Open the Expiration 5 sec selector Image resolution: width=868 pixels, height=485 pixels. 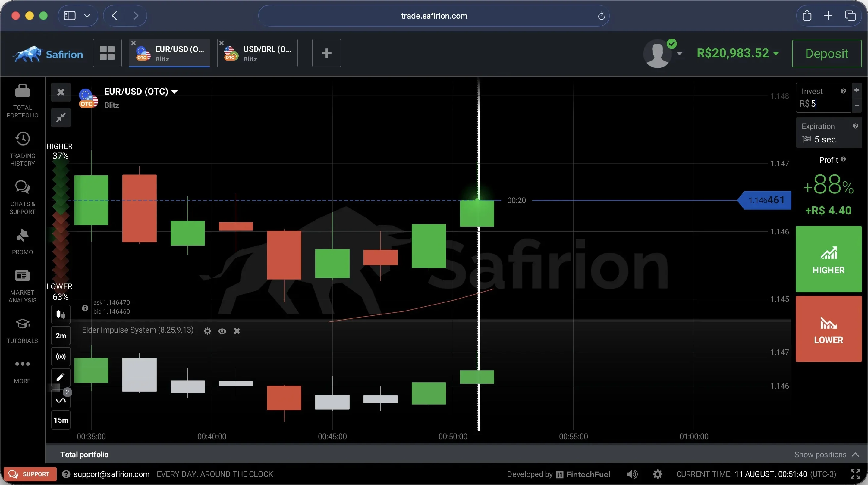tap(828, 133)
